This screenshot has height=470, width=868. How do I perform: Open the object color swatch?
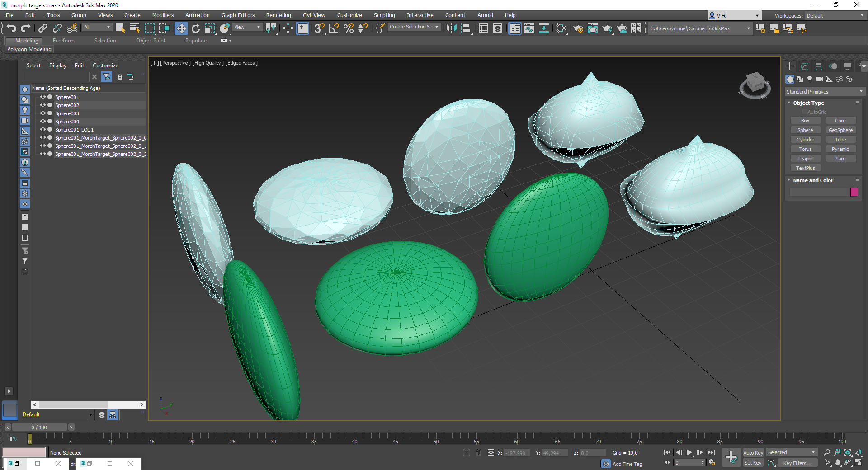pos(854,192)
